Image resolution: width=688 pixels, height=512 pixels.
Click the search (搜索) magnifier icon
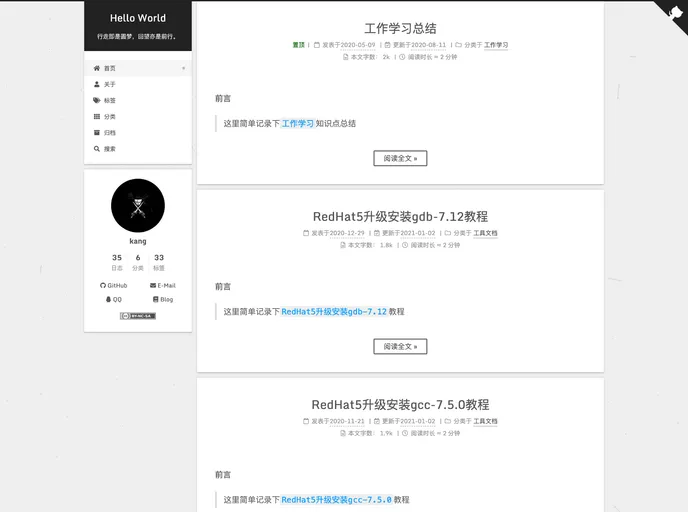[97, 149]
